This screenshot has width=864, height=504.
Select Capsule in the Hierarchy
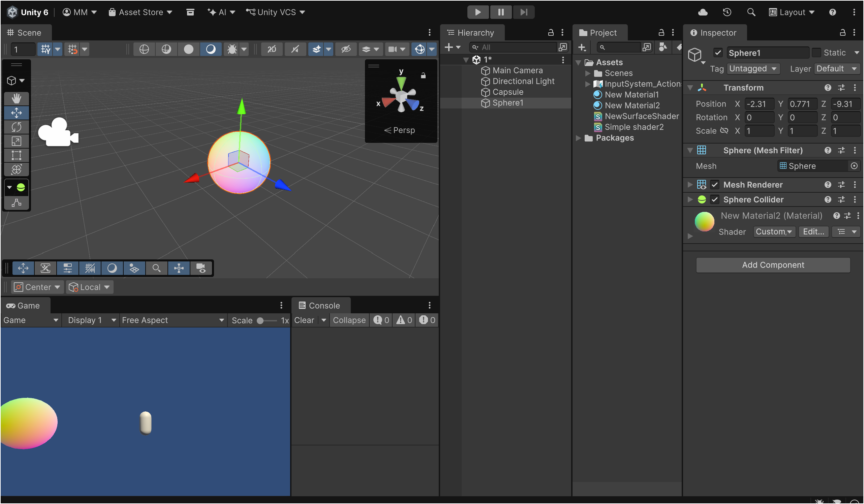[x=507, y=92]
